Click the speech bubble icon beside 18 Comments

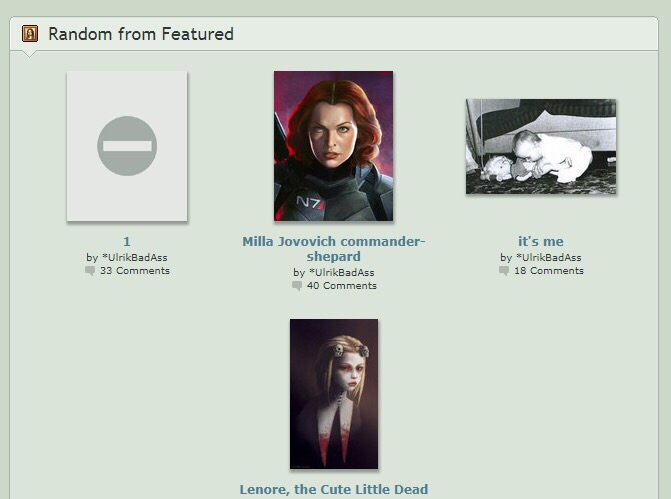point(504,271)
